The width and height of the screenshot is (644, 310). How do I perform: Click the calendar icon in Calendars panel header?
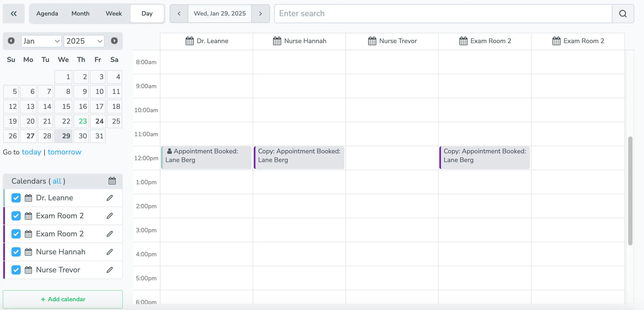(x=112, y=181)
